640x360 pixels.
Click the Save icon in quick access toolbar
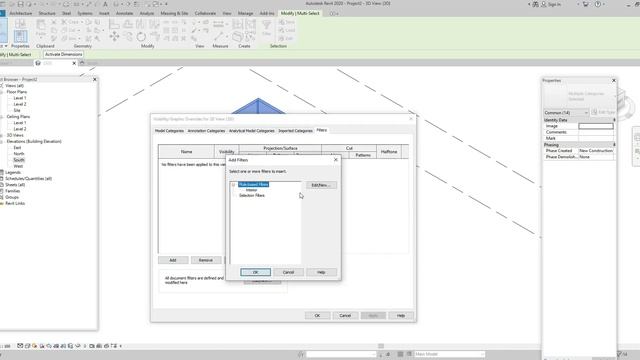(x=20, y=4)
